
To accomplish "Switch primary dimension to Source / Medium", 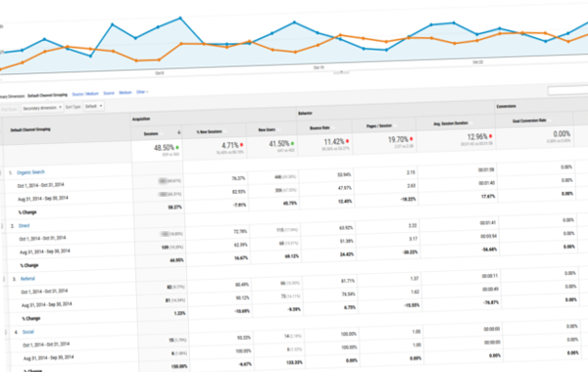I will coord(85,94).
